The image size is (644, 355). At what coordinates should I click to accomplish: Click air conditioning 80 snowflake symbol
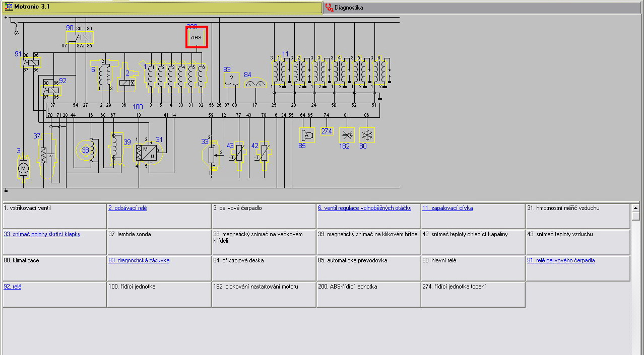pyautogui.click(x=367, y=135)
